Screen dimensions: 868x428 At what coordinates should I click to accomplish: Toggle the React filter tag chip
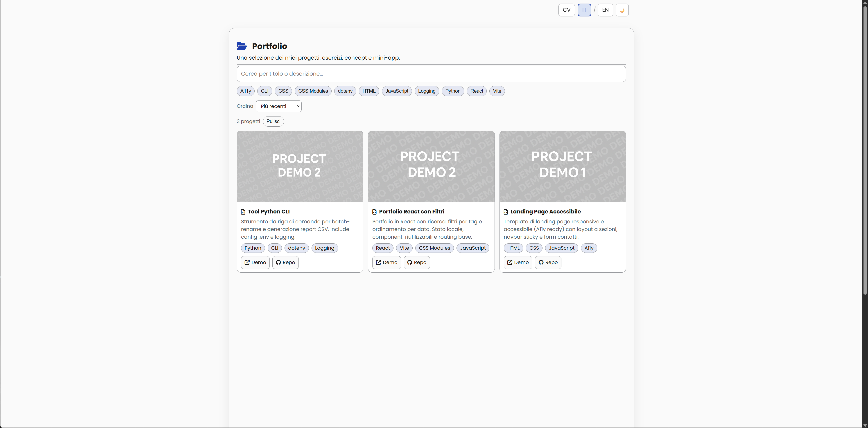tap(477, 91)
